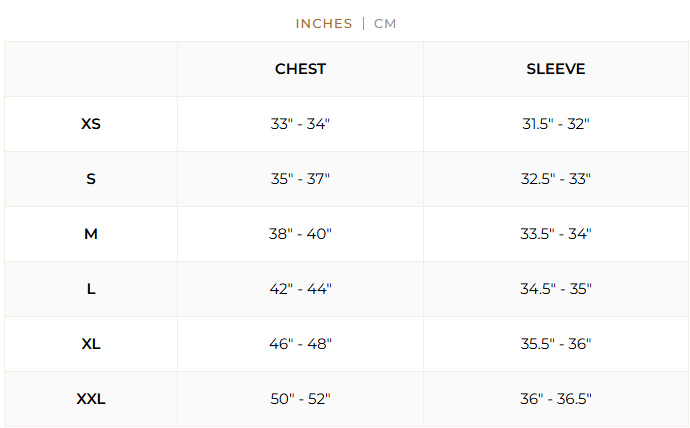Click the 34.5" - 35" sleeve cell
The height and width of the screenshot is (428, 690).
pyautogui.click(x=556, y=289)
